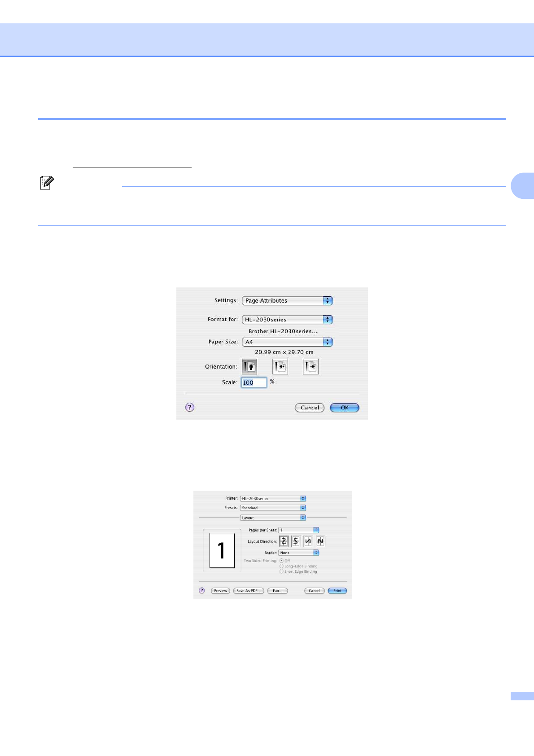This screenshot has height=756, width=534.
Task: Click the Scale percentage input field
Action: click(254, 382)
